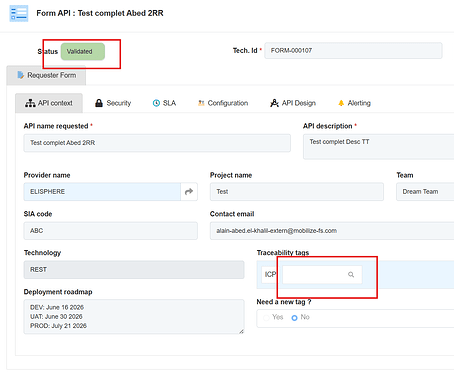Click the Need a new tag label

(284, 302)
